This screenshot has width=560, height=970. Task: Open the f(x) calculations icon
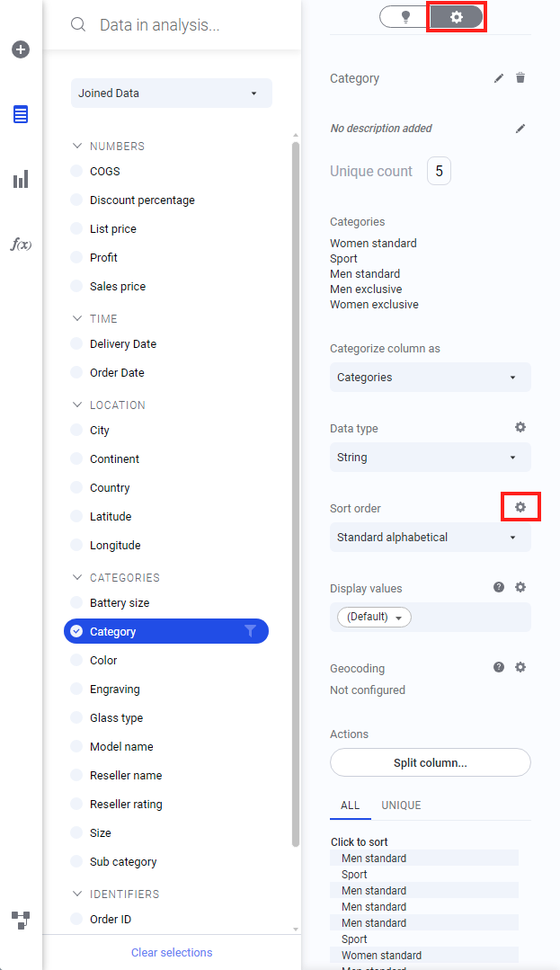click(21, 245)
